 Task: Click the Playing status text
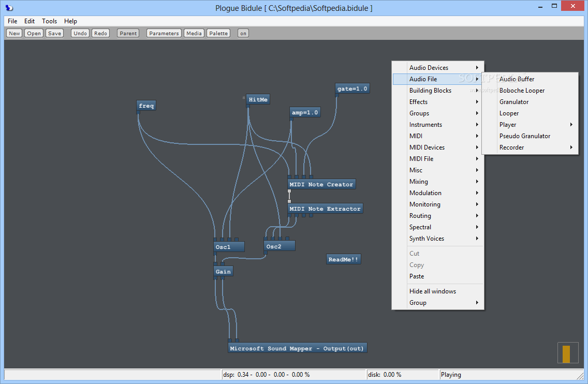coord(451,375)
